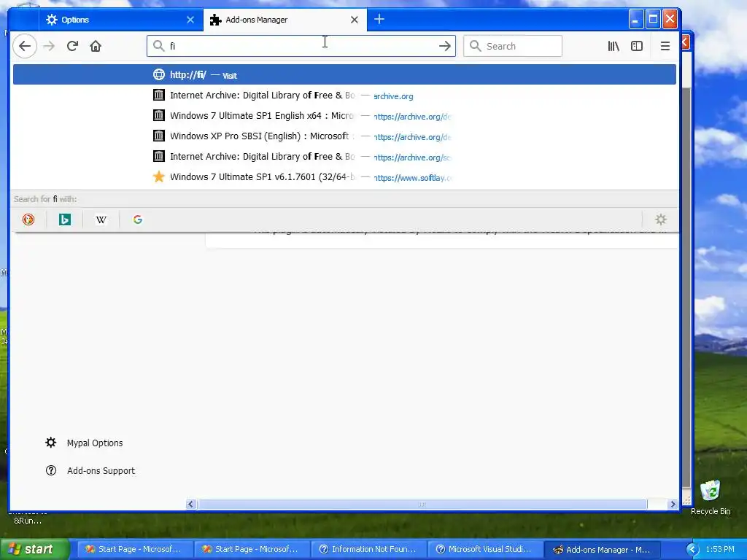Switch to Information Not Found taskbar button

point(368,549)
